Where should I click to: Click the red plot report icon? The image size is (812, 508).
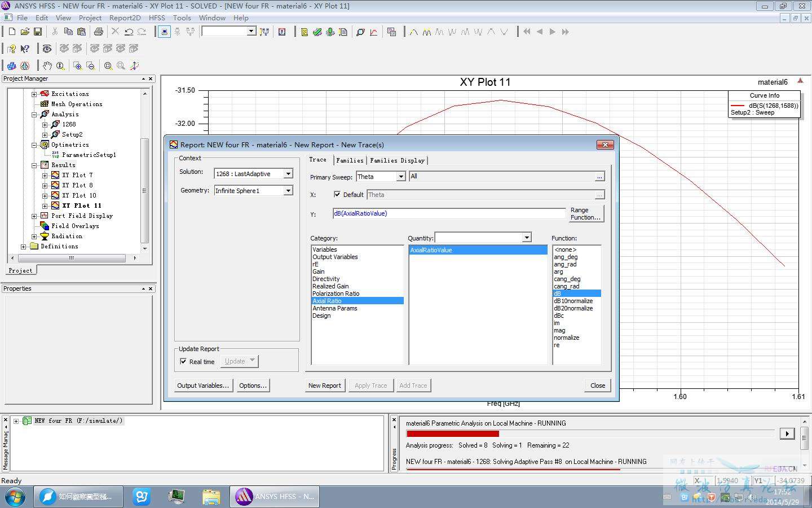374,32
